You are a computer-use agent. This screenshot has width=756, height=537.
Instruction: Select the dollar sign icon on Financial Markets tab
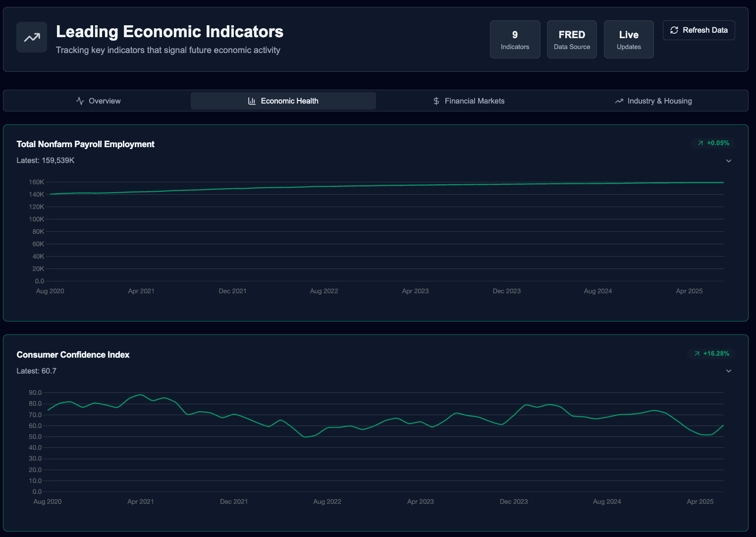coord(436,101)
